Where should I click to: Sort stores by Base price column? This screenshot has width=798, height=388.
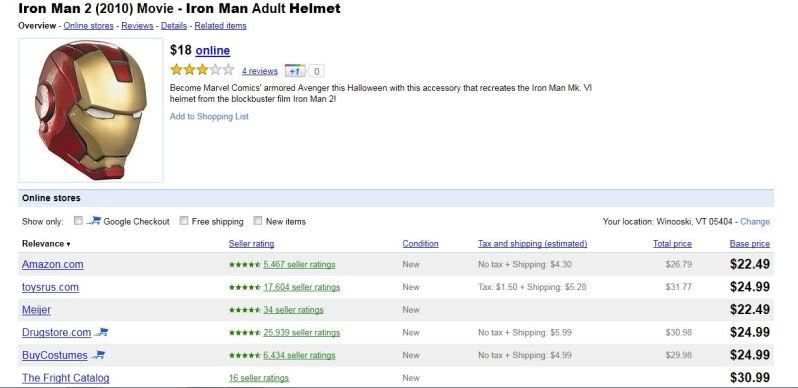point(750,244)
